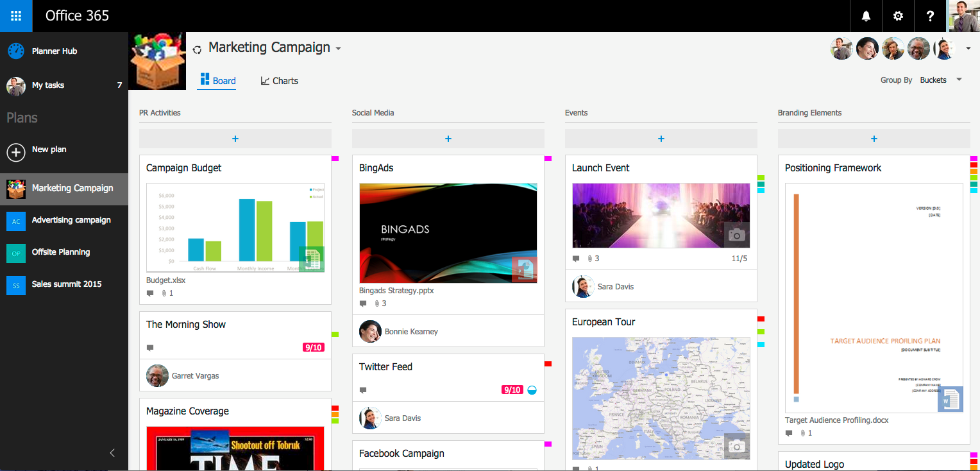
Task: Open the Offsite Planning plan
Action: point(60,252)
